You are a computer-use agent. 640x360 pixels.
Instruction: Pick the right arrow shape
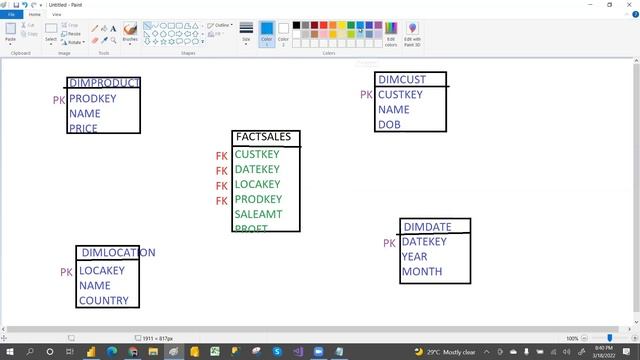click(x=179, y=34)
